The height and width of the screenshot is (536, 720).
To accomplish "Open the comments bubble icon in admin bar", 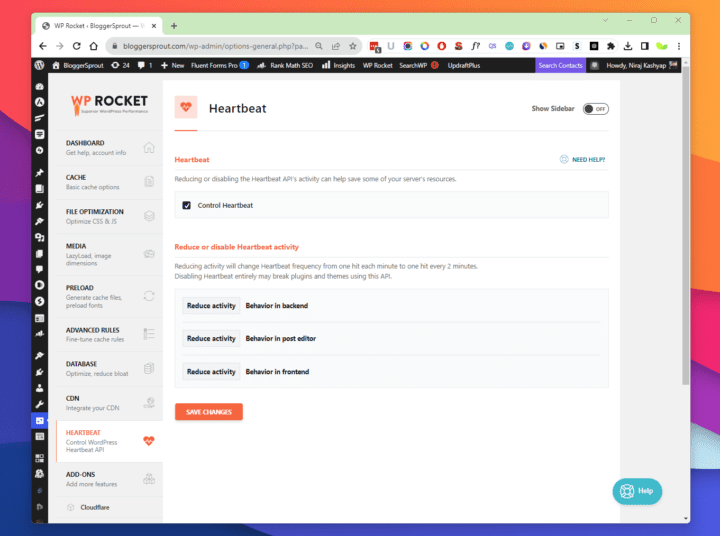I will click(141, 65).
